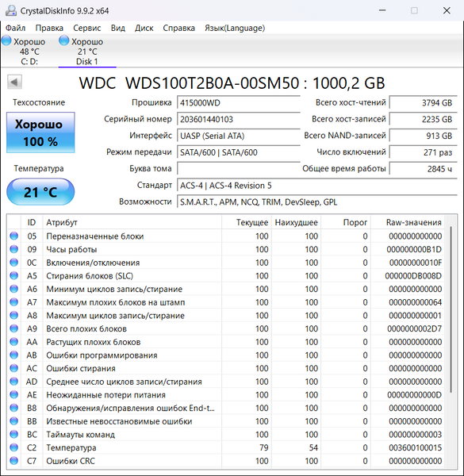Open the Правка menu

(49, 28)
